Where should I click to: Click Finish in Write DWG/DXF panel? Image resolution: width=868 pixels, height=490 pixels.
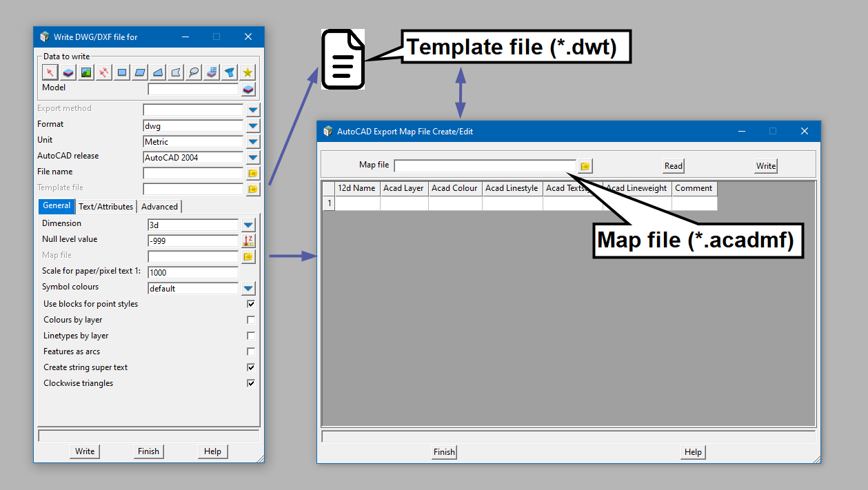(148, 451)
